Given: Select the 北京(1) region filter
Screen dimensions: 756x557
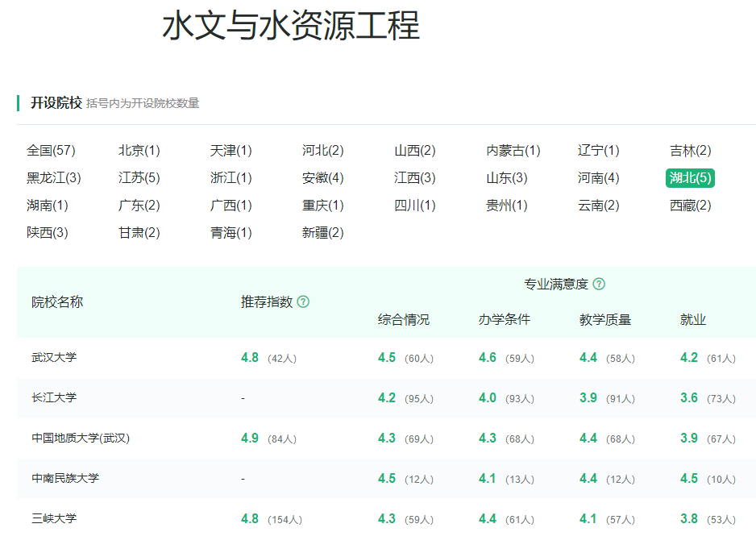Looking at the screenshot, I should tap(139, 151).
